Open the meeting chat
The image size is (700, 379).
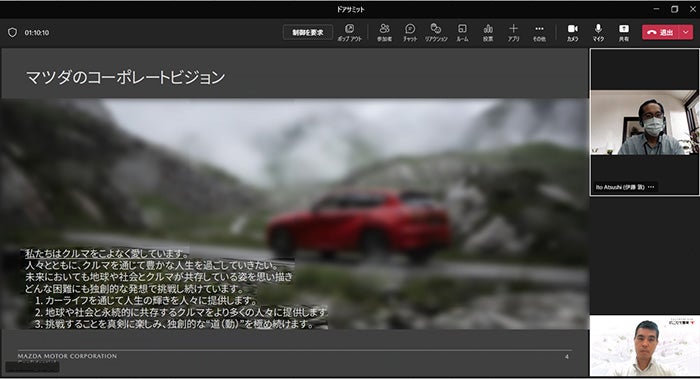click(x=410, y=33)
